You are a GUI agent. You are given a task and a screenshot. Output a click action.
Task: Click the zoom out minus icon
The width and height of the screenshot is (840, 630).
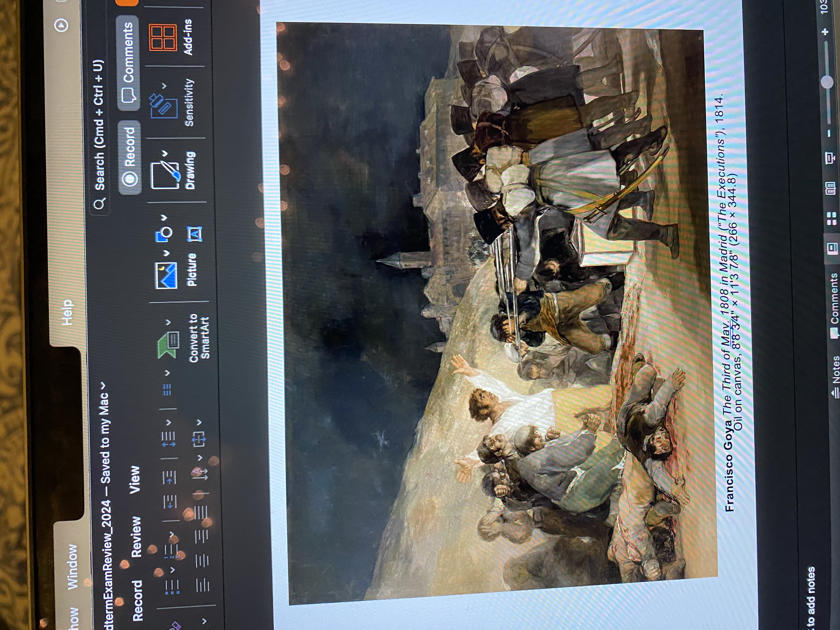tap(829, 133)
